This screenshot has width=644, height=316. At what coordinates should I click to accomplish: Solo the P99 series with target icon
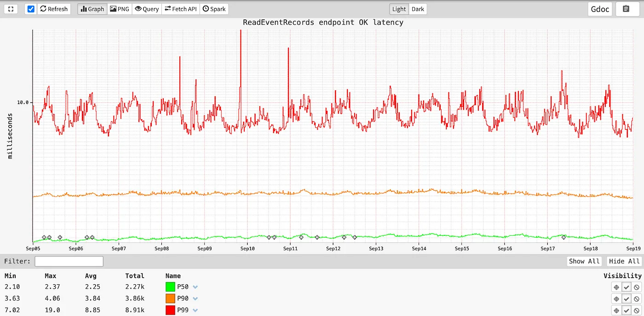[616, 310]
